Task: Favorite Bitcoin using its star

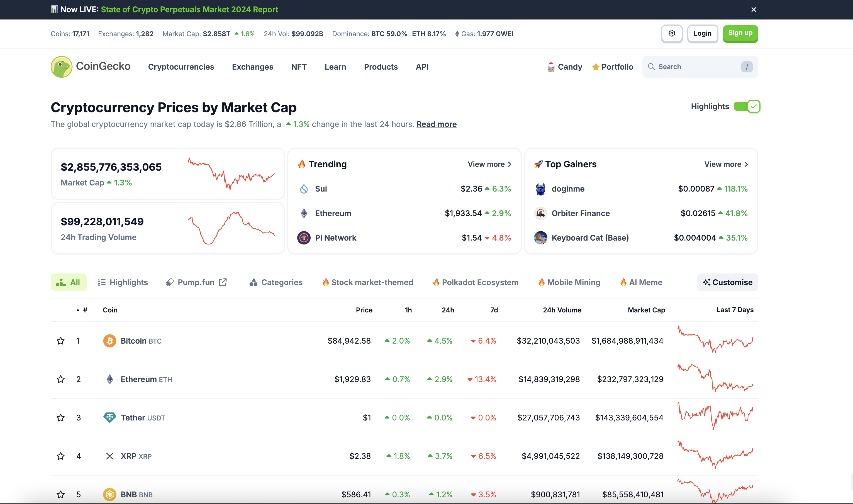Action: 60,341
